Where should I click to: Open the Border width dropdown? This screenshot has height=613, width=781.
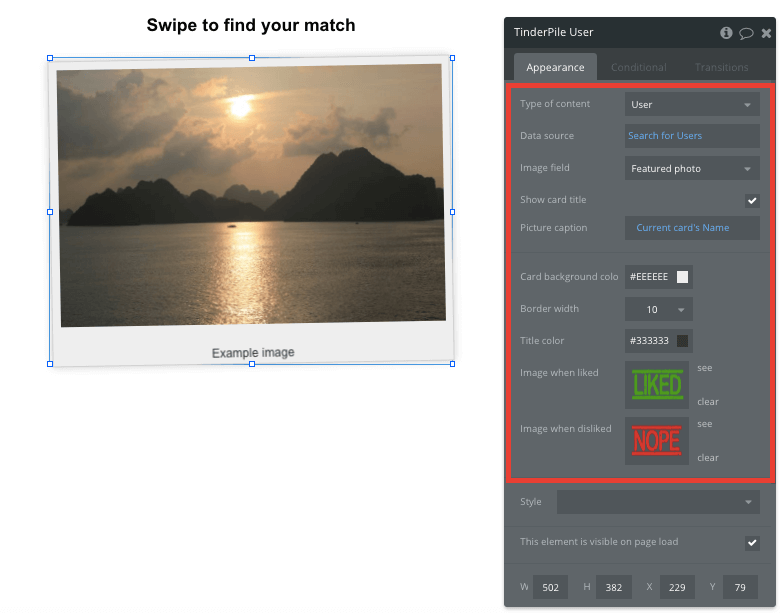(x=658, y=310)
